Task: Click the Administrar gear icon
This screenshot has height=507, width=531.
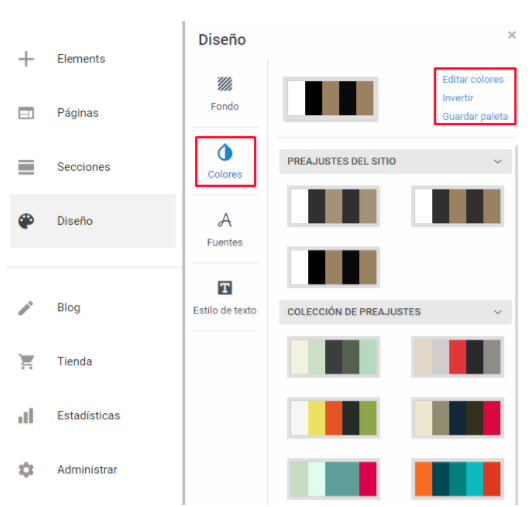Action: coord(26,470)
